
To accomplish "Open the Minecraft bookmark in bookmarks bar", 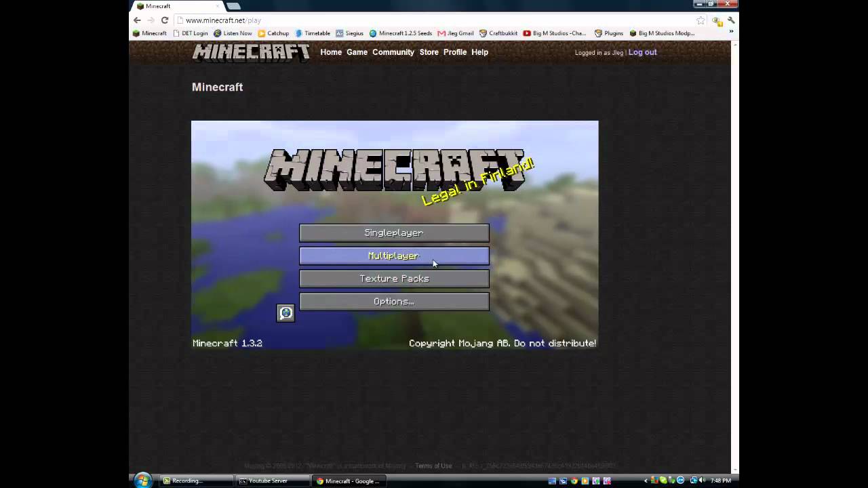I will point(150,33).
